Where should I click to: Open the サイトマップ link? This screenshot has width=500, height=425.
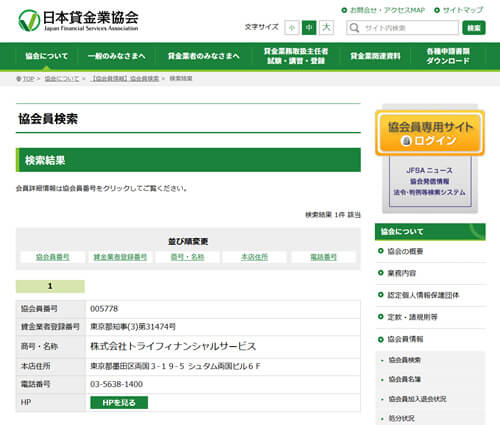[459, 10]
